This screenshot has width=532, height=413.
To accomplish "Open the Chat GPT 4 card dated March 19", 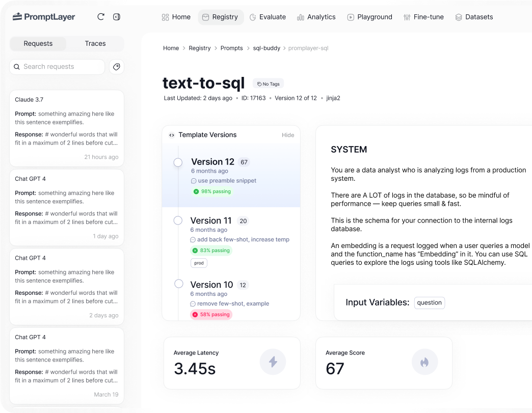I will point(66,366).
